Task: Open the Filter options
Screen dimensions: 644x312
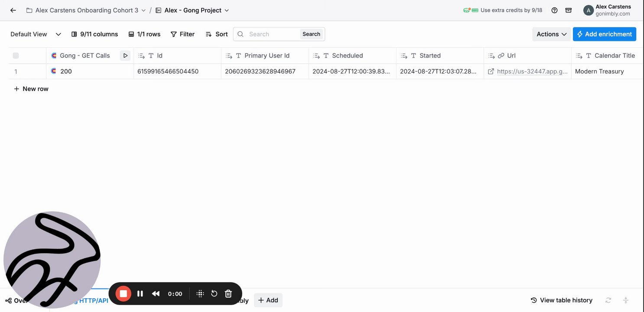Action: click(x=182, y=34)
